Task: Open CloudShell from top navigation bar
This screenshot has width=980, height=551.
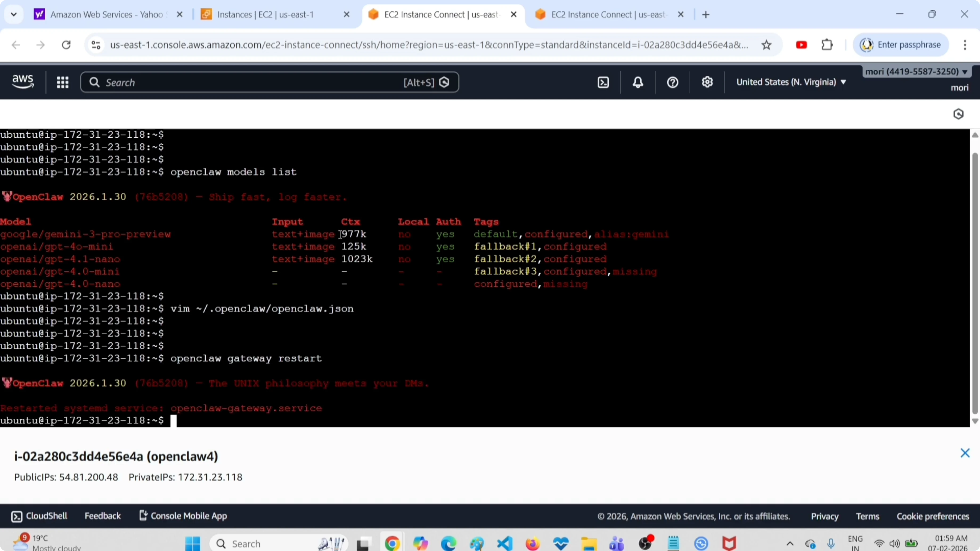Action: (603, 82)
